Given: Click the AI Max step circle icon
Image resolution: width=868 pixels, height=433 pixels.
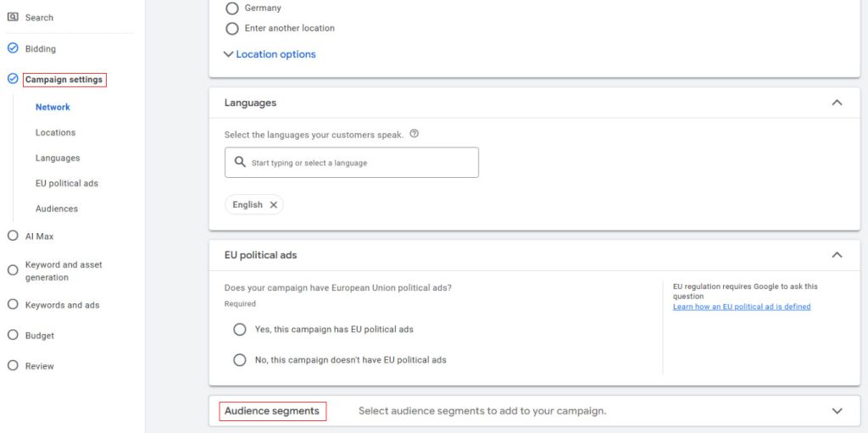Looking at the screenshot, I should click(x=13, y=236).
